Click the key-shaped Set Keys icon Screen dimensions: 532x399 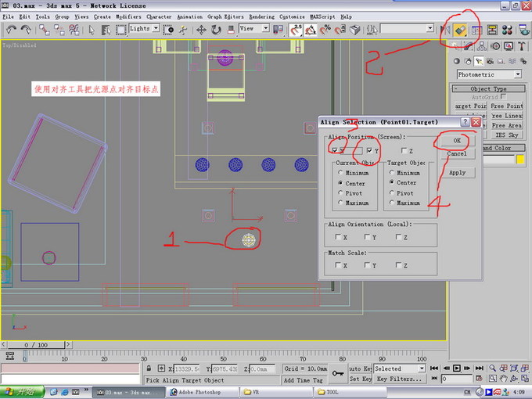point(338,372)
